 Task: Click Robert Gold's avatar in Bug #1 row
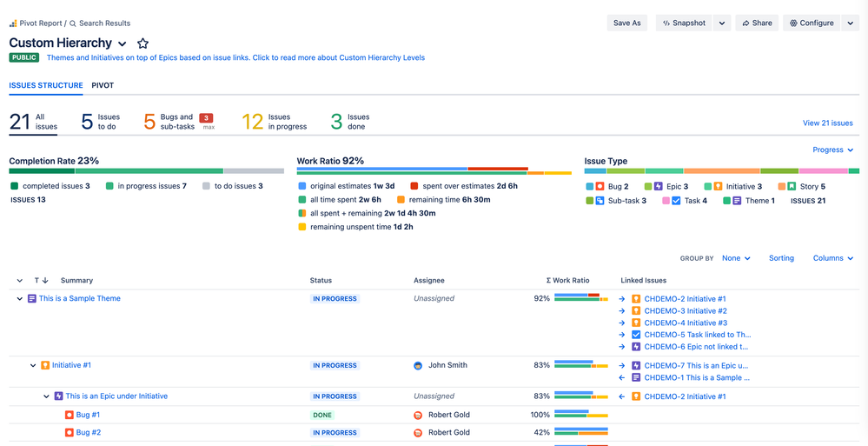pyautogui.click(x=418, y=415)
